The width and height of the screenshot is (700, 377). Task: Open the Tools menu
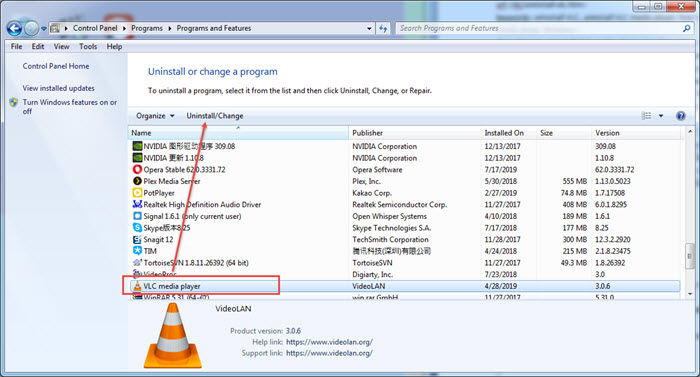(88, 46)
